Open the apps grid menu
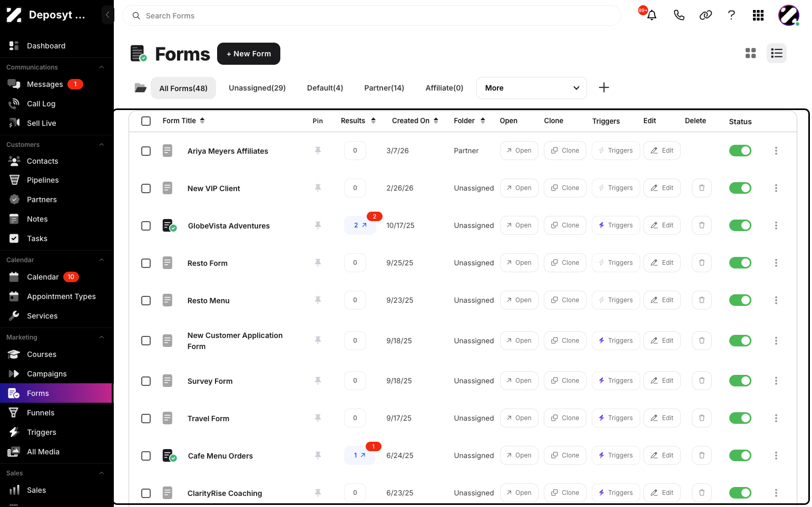 pos(758,15)
